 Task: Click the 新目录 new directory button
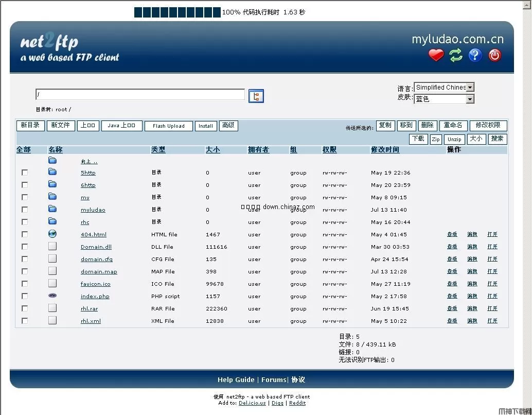[x=30, y=125]
